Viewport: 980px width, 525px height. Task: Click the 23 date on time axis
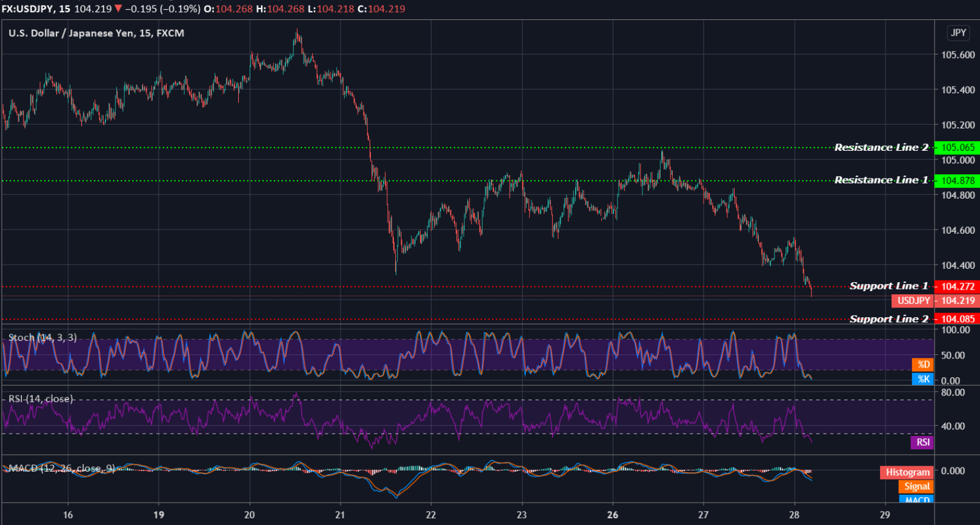click(x=522, y=515)
